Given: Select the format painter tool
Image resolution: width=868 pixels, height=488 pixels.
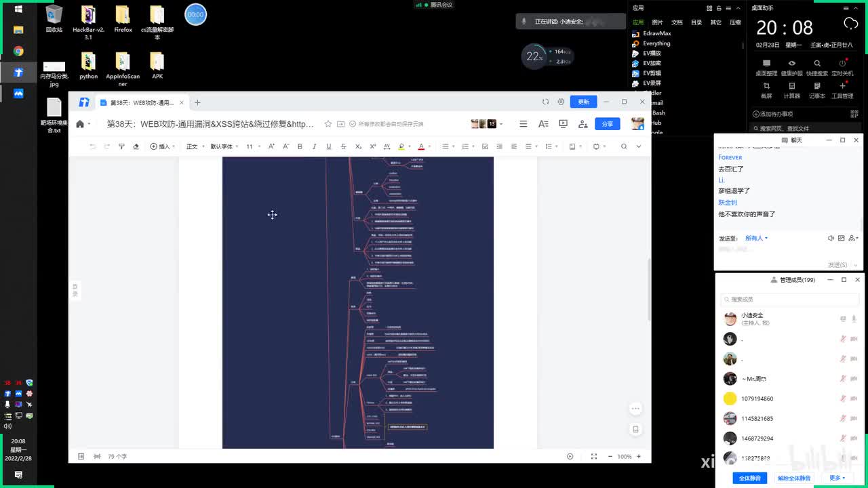Looking at the screenshot, I should point(121,146).
